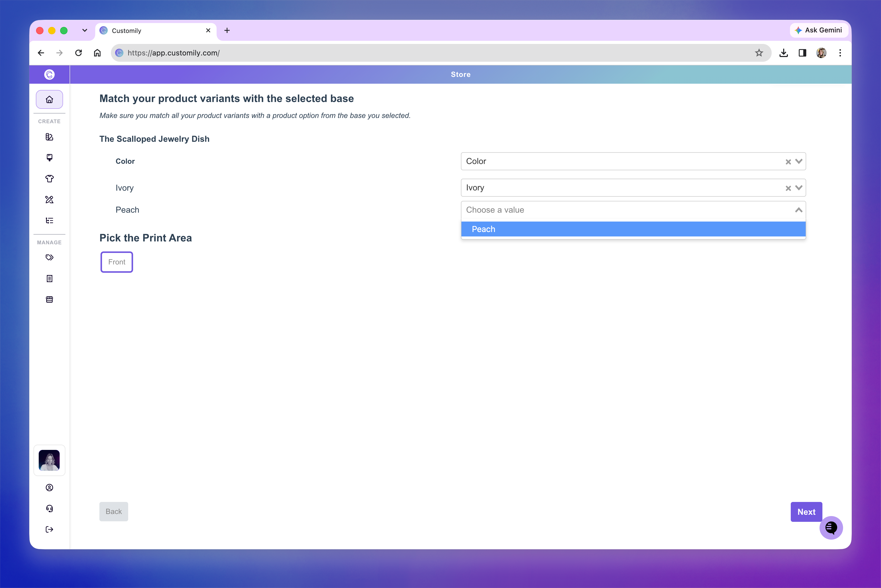Screen dimensions: 881x588
Task: Click the headset support icon
Action: (x=49, y=508)
